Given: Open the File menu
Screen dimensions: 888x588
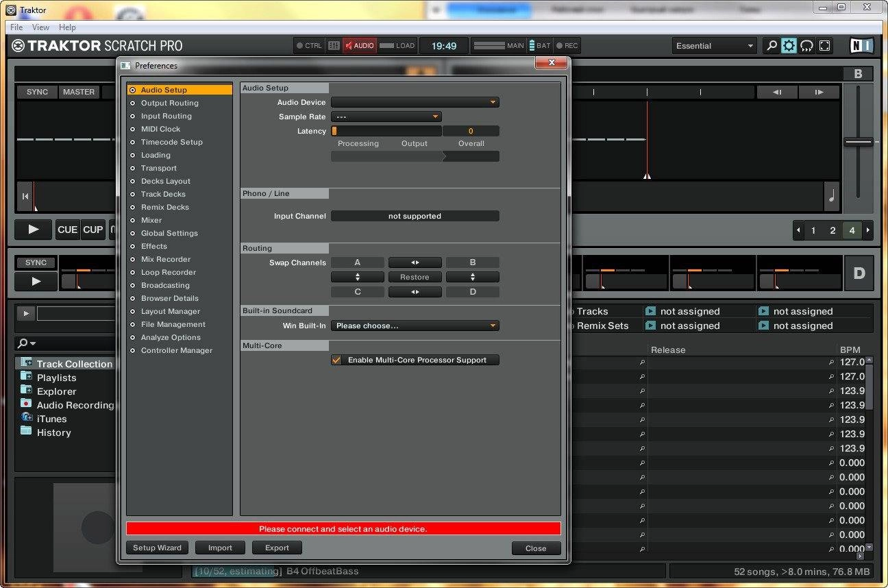Looking at the screenshot, I should pyautogui.click(x=16, y=27).
